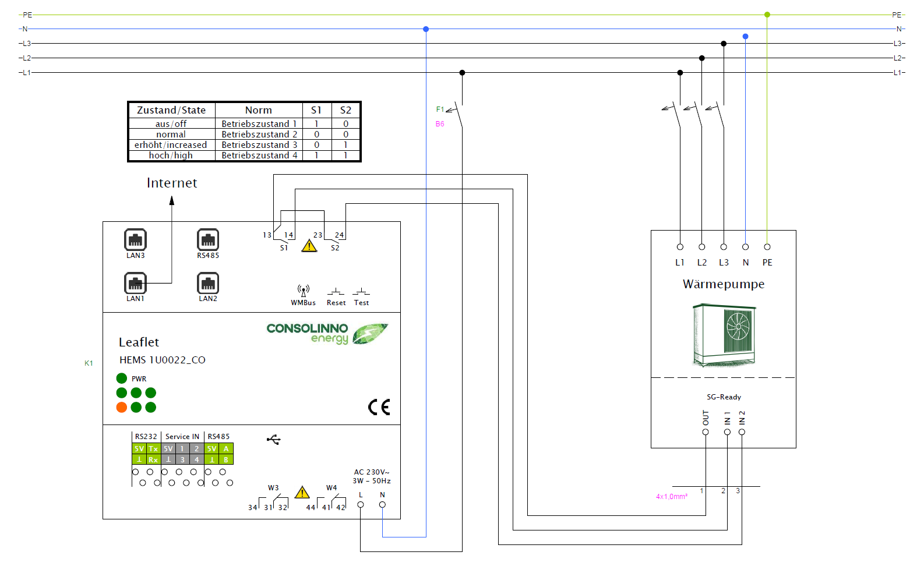924x566 pixels.
Task: Click the RS485 port icon at top
Action: point(208,240)
